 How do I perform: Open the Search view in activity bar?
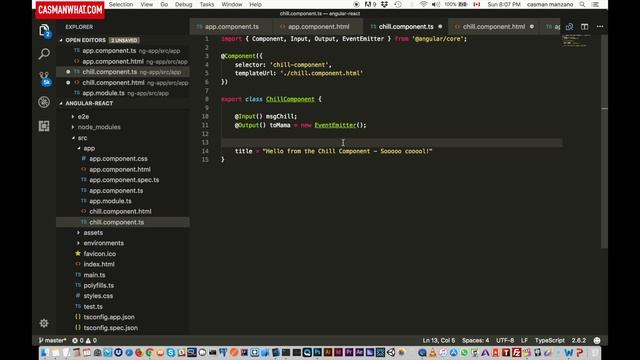(x=44, y=54)
